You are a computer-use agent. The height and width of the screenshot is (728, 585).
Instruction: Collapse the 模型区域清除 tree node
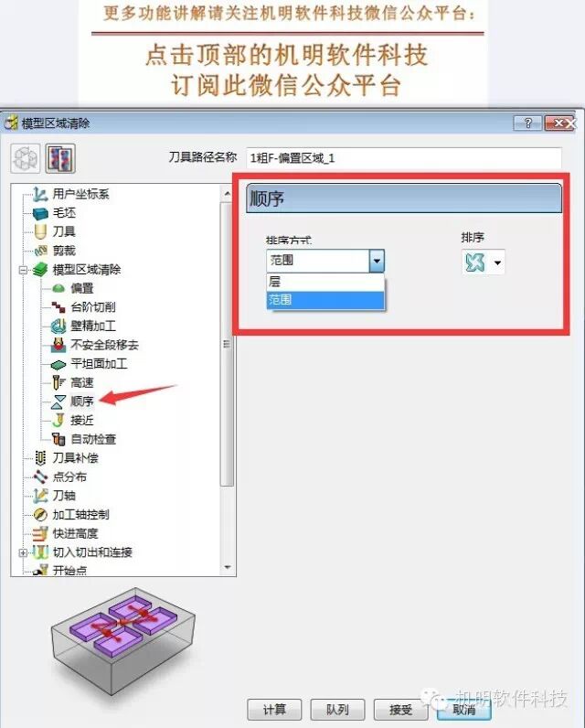pyautogui.click(x=23, y=270)
